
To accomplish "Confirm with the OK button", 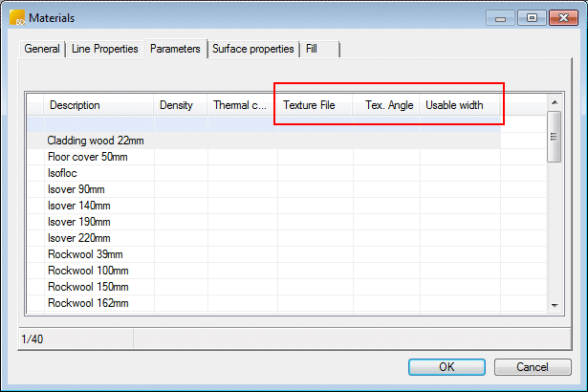I will pyautogui.click(x=446, y=367).
